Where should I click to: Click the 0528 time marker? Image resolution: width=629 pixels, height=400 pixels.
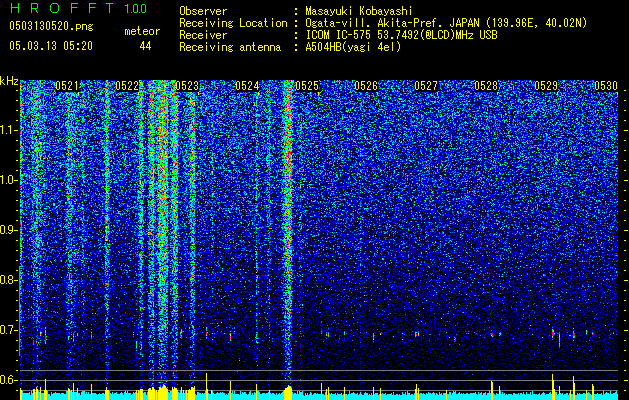(x=486, y=86)
